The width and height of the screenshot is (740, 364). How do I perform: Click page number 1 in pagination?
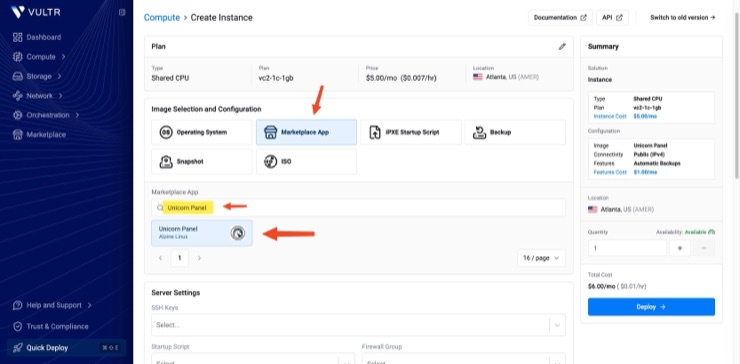(x=180, y=258)
